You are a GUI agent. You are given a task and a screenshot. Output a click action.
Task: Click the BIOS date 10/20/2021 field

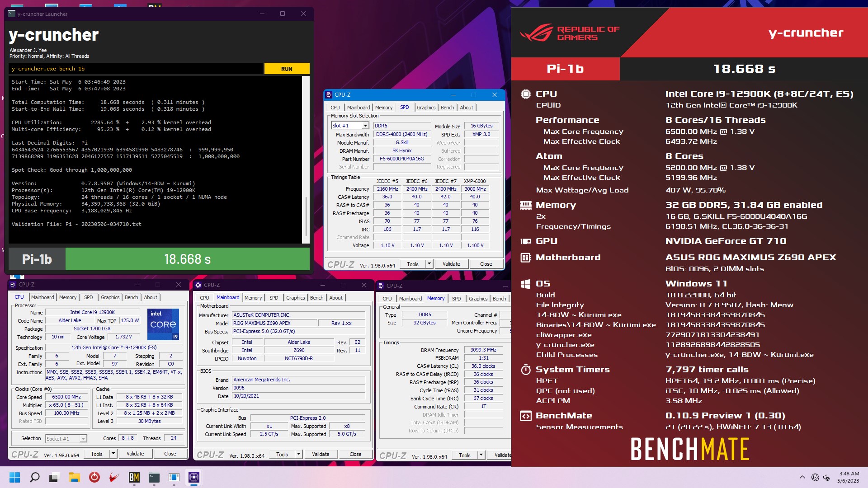[x=298, y=396]
